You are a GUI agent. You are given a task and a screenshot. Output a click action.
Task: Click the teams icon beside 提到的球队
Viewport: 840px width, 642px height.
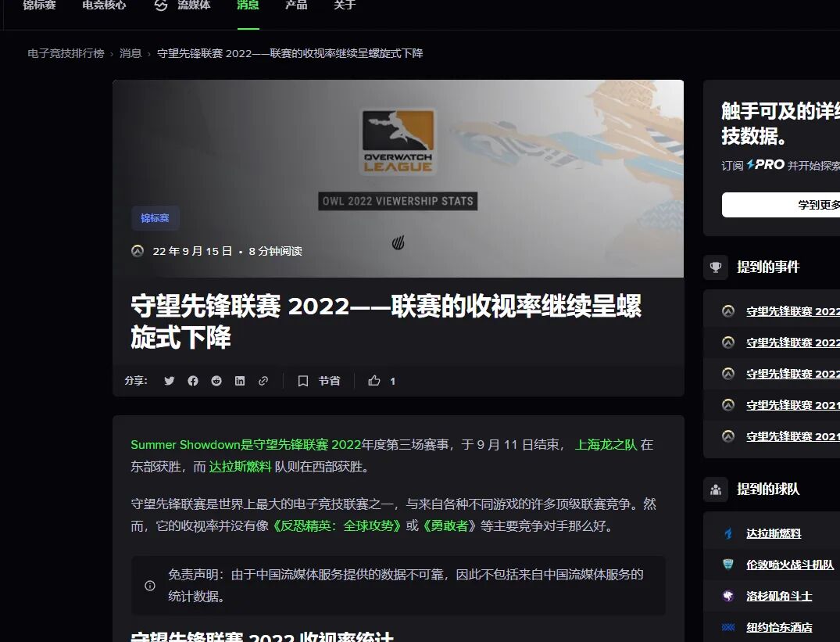click(716, 490)
